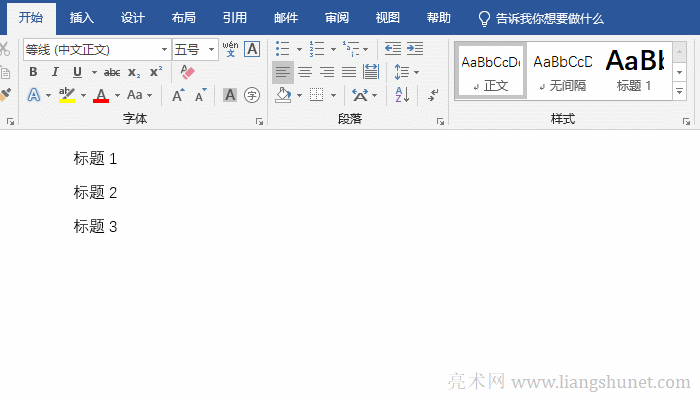Align text left
The image size is (700, 400).
(283, 72)
